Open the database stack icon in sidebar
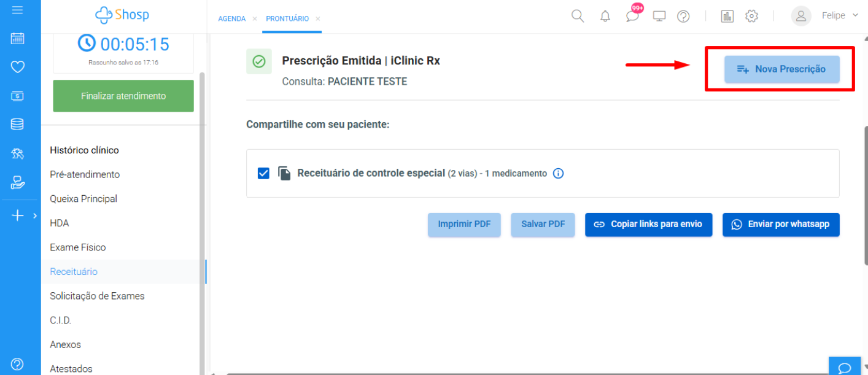This screenshot has height=375, width=868. click(17, 124)
